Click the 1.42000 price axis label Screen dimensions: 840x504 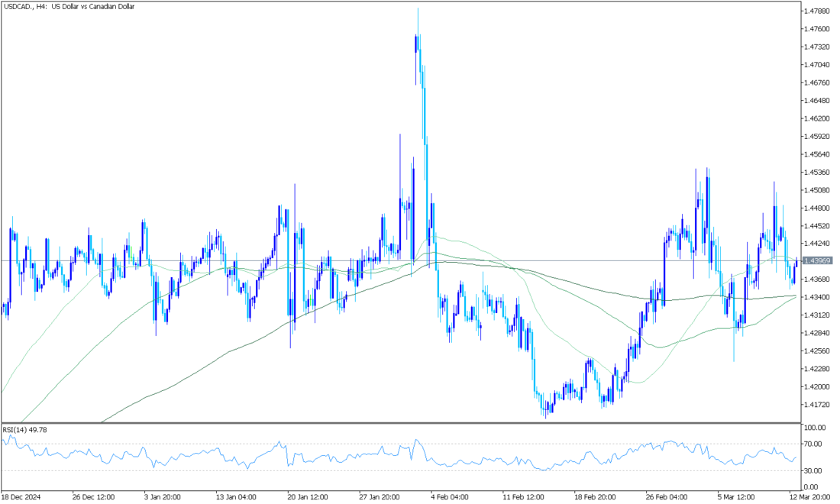[x=816, y=386]
